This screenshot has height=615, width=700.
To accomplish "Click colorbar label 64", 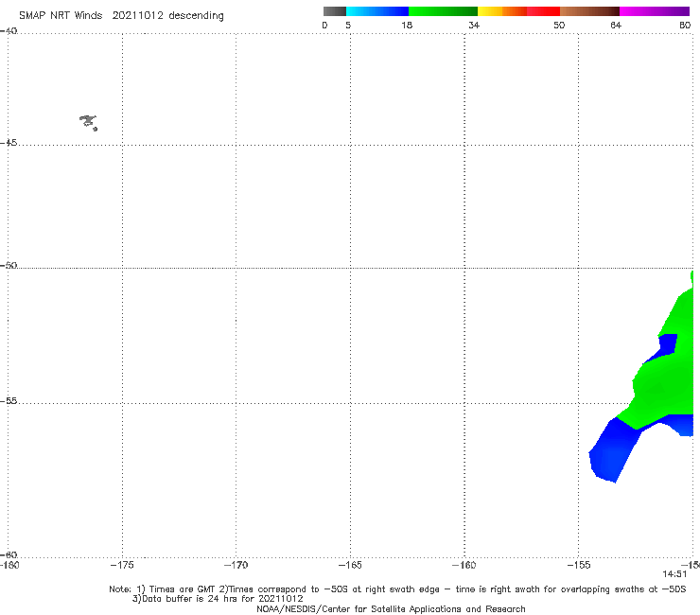I will pyautogui.click(x=616, y=25).
